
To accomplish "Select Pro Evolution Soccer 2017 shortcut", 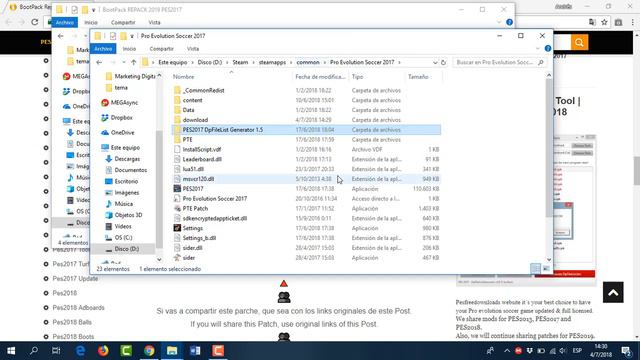I will pyautogui.click(x=215, y=198).
